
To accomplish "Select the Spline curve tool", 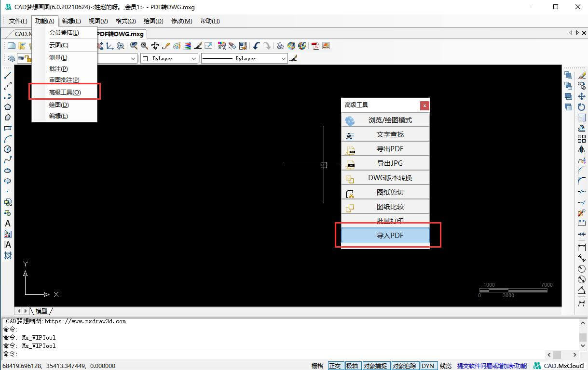I will pos(8,160).
